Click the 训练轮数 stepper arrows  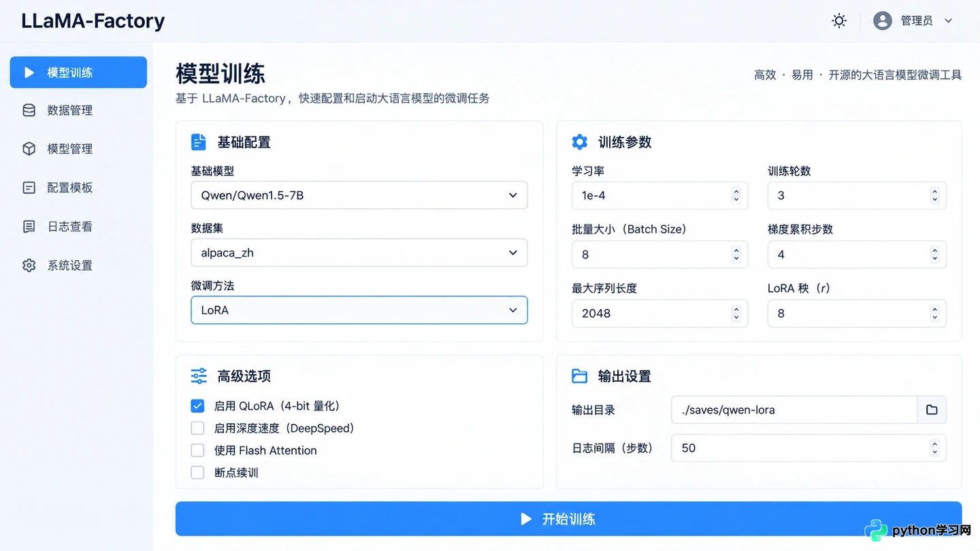pyautogui.click(x=935, y=195)
